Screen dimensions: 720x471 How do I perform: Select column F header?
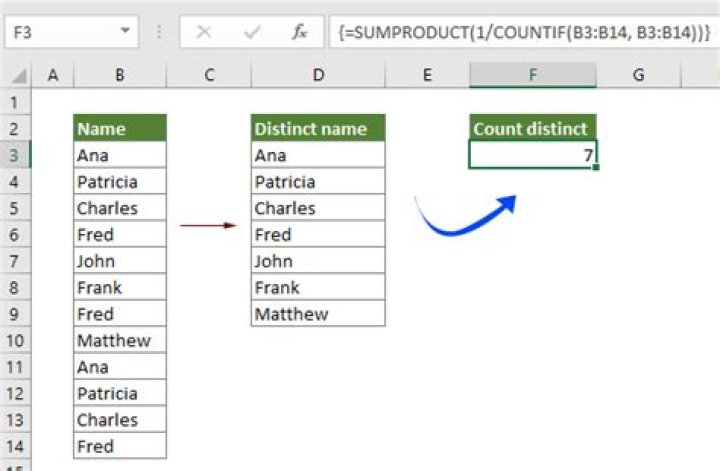(533, 75)
